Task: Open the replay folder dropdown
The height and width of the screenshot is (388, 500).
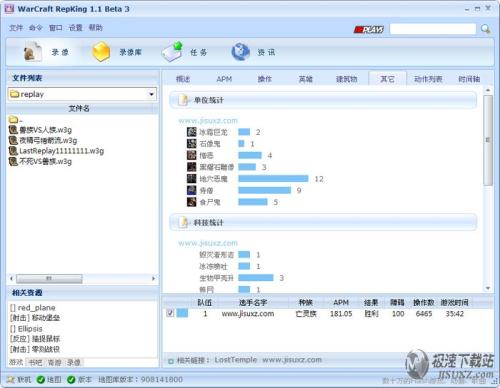Action: (x=152, y=94)
